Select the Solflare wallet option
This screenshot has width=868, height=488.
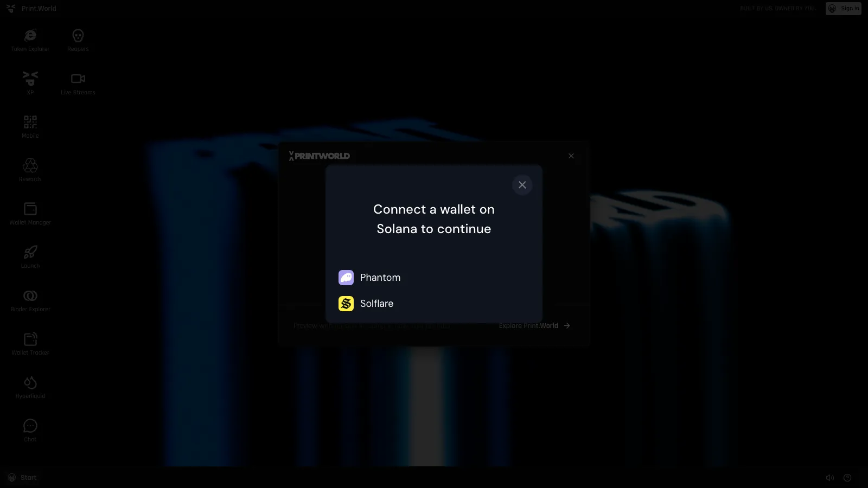click(434, 304)
